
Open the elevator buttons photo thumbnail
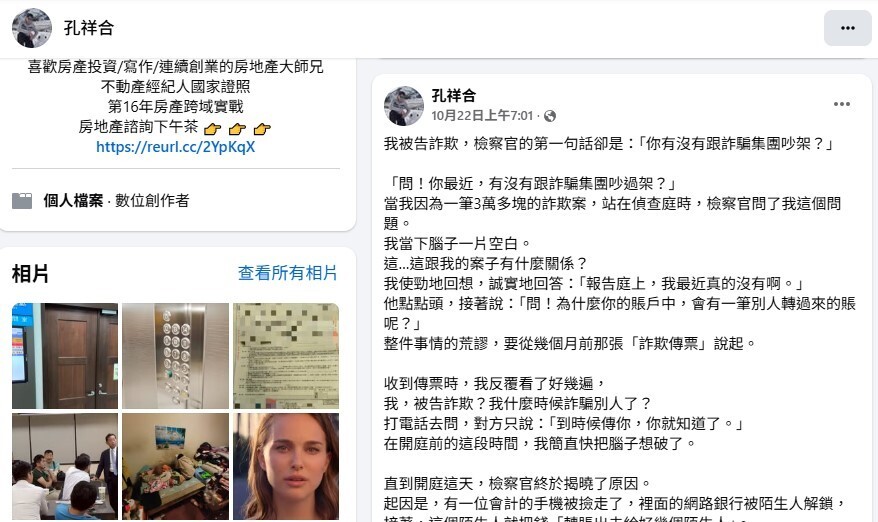point(175,356)
